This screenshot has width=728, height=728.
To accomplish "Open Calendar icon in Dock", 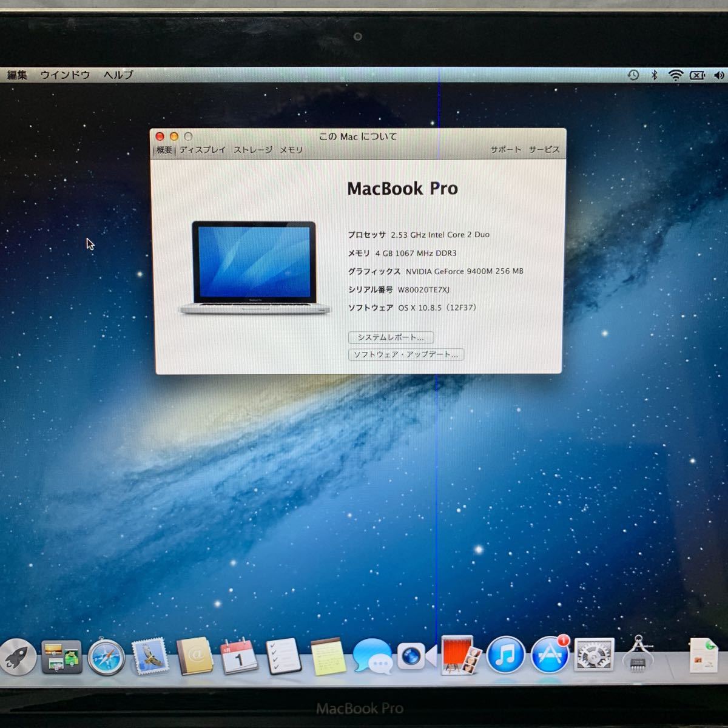I will click(238, 656).
